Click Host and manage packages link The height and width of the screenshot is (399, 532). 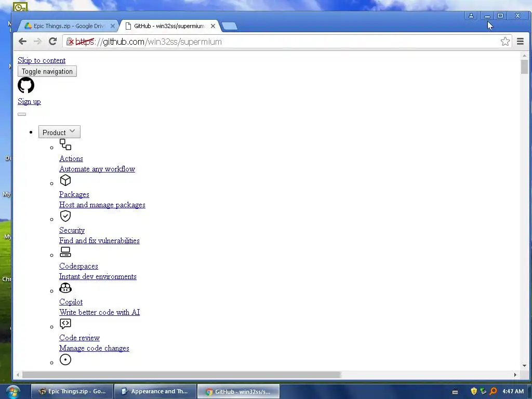pyautogui.click(x=102, y=205)
